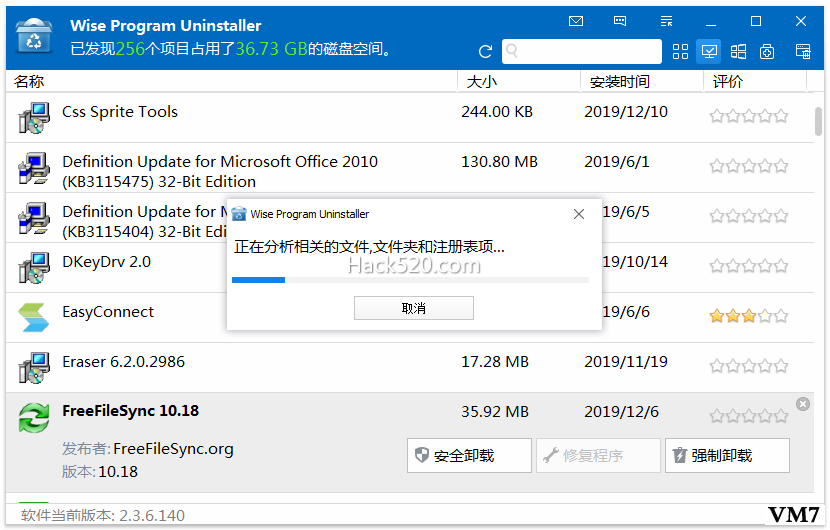Image resolution: width=830 pixels, height=530 pixels.
Task: Open the settings menu list icon in title bar
Action: 666,21
